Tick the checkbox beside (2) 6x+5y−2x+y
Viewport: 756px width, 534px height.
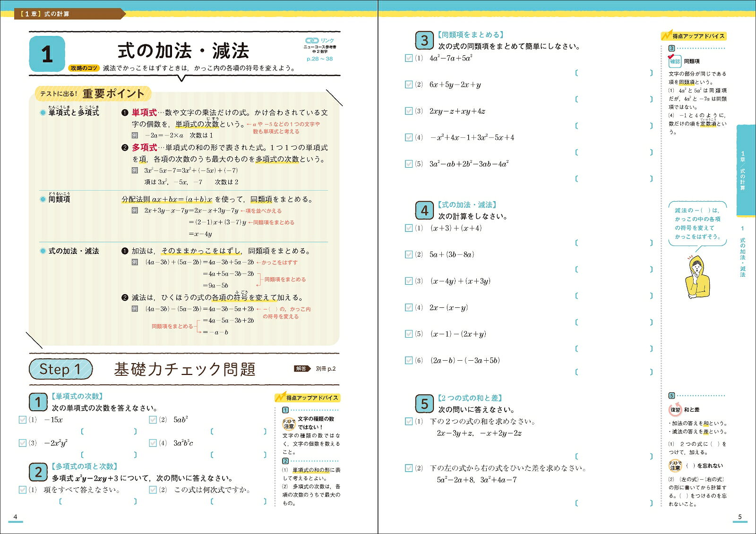tap(409, 85)
